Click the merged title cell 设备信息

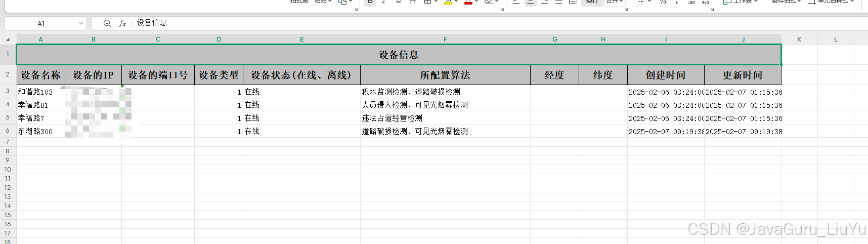coord(399,55)
